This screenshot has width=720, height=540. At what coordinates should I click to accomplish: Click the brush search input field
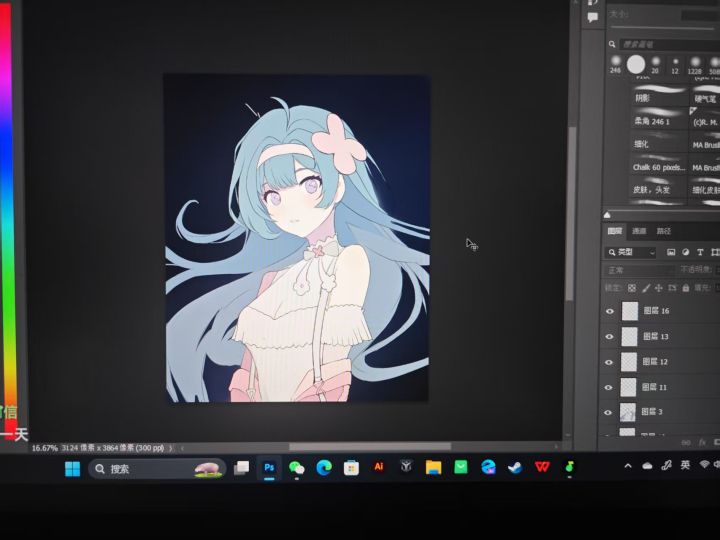pos(669,44)
